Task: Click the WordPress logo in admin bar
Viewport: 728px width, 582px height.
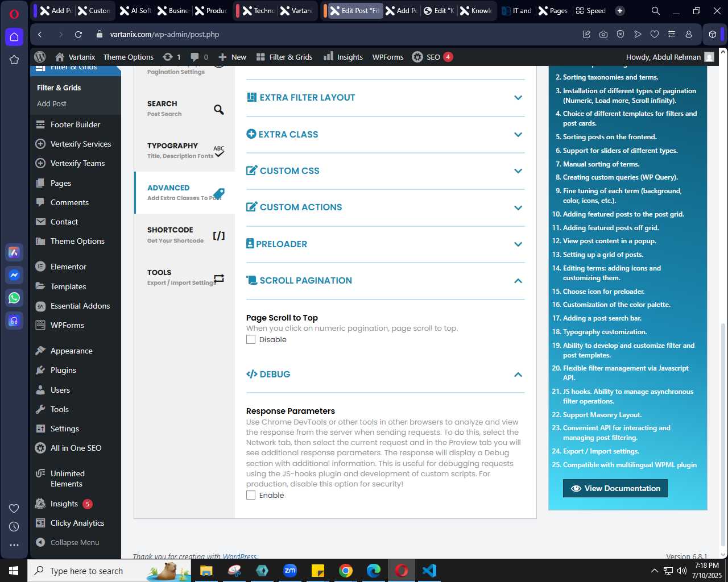Action: tap(40, 57)
